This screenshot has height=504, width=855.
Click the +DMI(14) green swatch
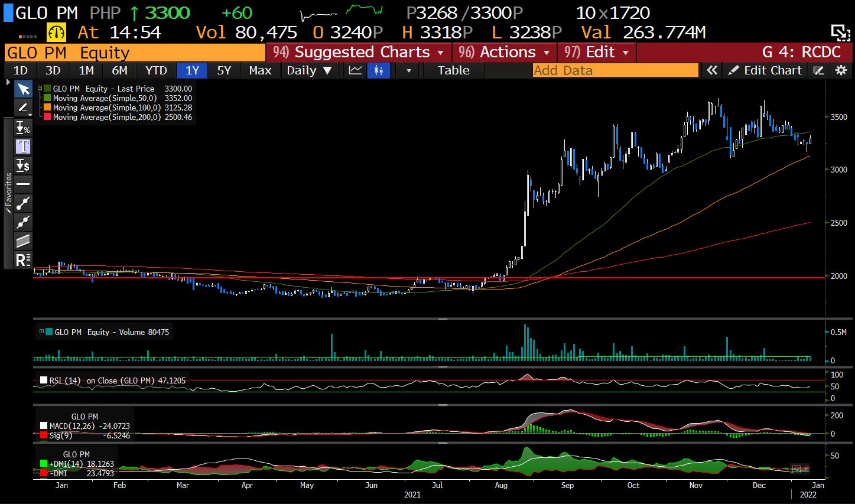(x=43, y=464)
